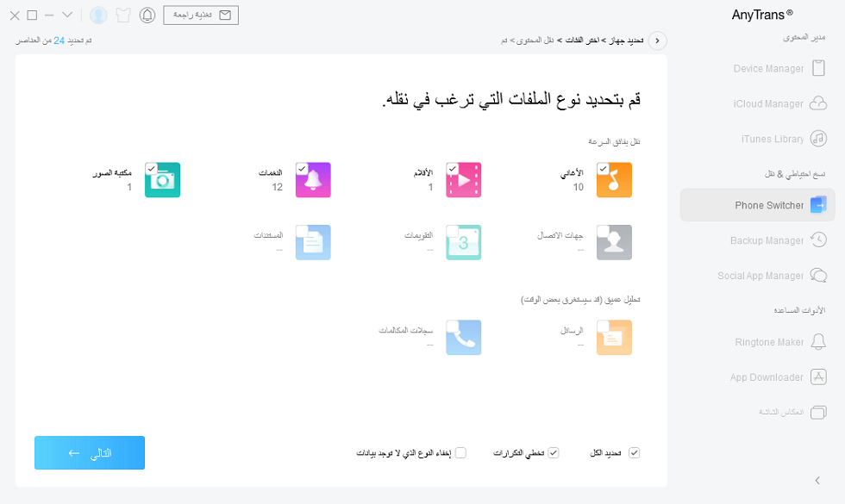Uncheck the Music category checkbox
Screen dimensions: 845x504
coord(603,169)
